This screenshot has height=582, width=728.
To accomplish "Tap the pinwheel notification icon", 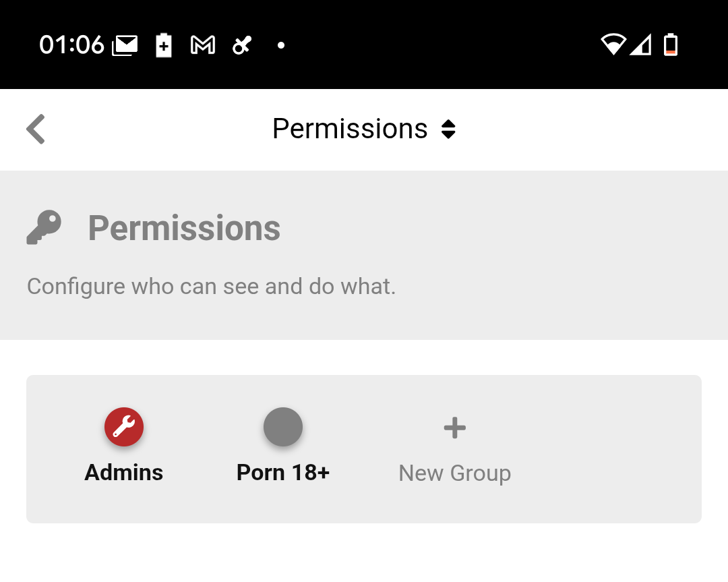I will [242, 45].
